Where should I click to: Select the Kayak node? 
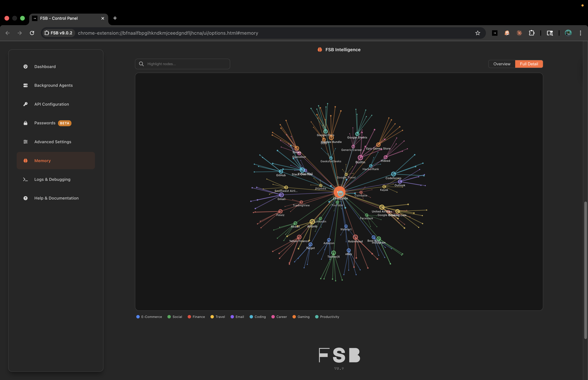pyautogui.click(x=384, y=187)
